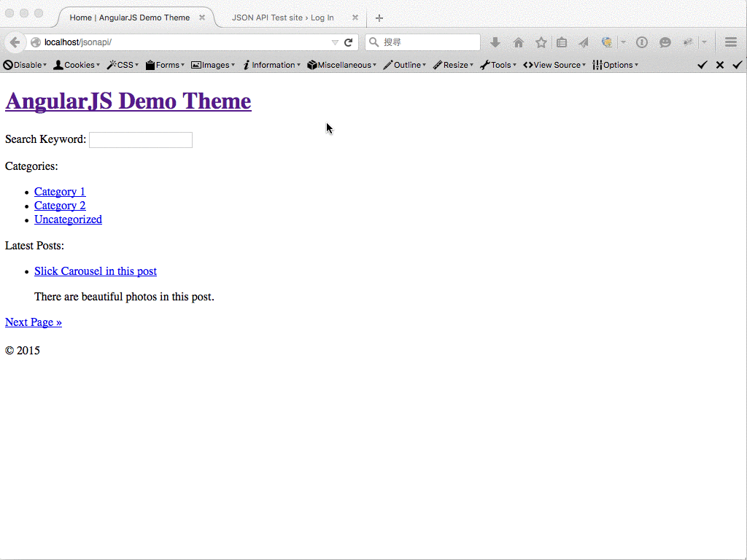
Task: Open the Information dropdown menu
Action: 271,65
